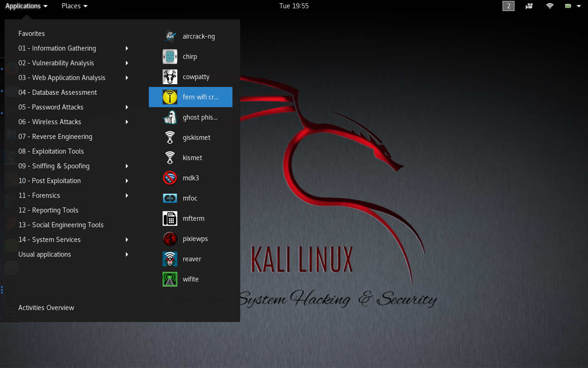Launch aircrack-ng from its icon

tap(170, 36)
